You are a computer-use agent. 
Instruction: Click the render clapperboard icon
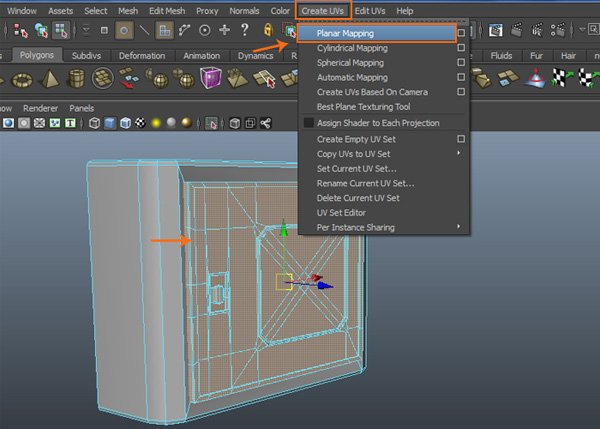(517, 30)
